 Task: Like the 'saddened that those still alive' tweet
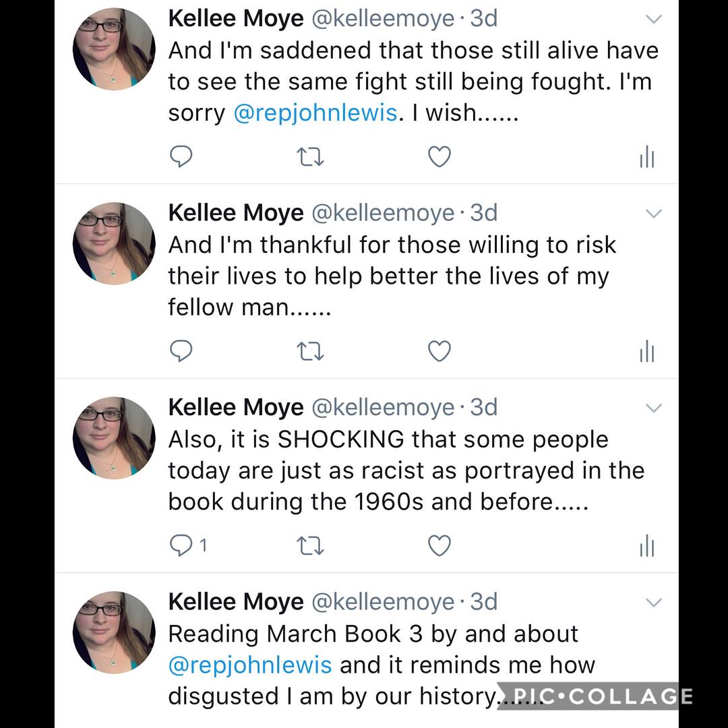439,157
